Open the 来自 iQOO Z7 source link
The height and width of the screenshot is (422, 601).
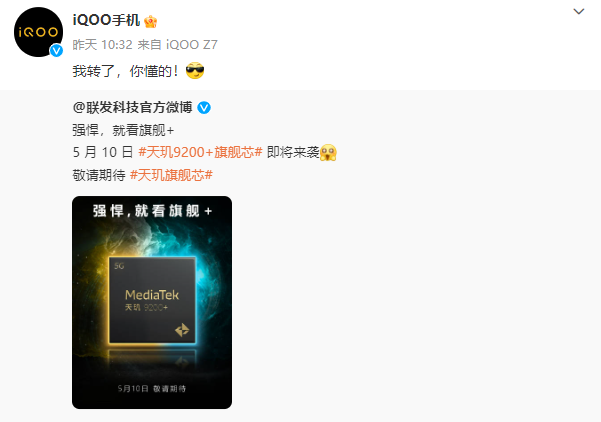click(177, 45)
